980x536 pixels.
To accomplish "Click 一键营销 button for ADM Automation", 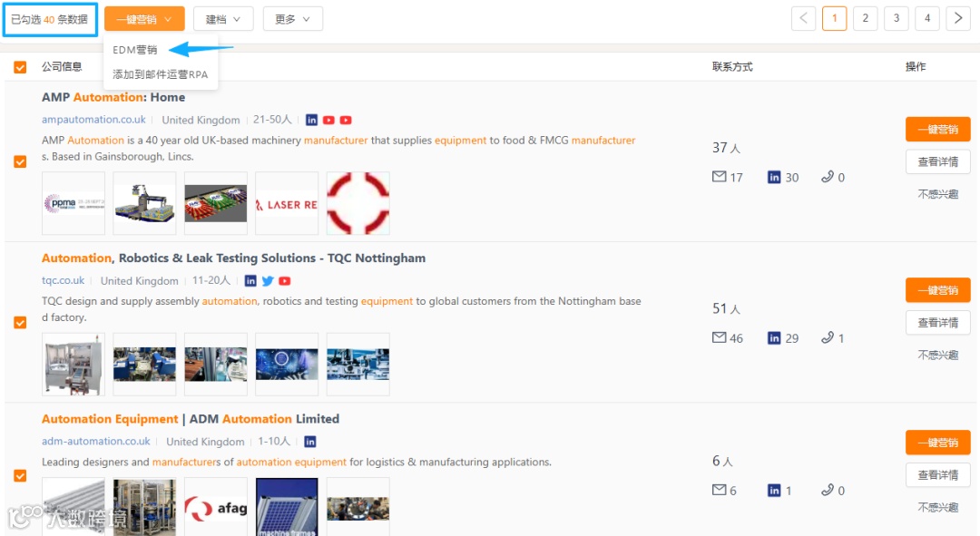I will click(937, 443).
